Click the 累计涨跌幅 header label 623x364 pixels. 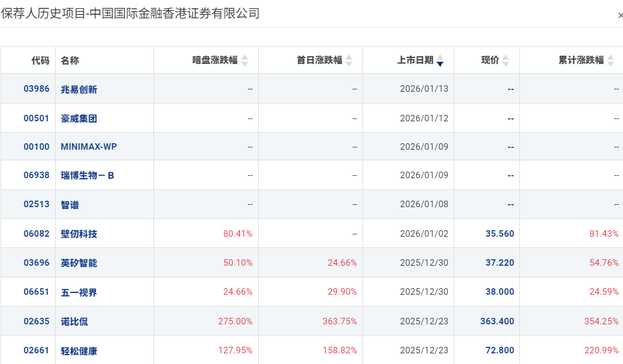582,60
